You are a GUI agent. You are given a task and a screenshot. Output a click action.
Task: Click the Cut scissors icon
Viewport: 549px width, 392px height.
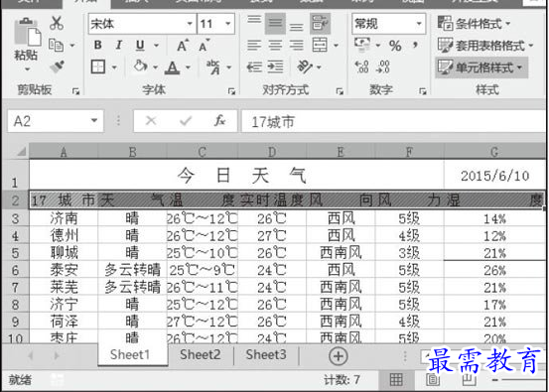click(56, 23)
